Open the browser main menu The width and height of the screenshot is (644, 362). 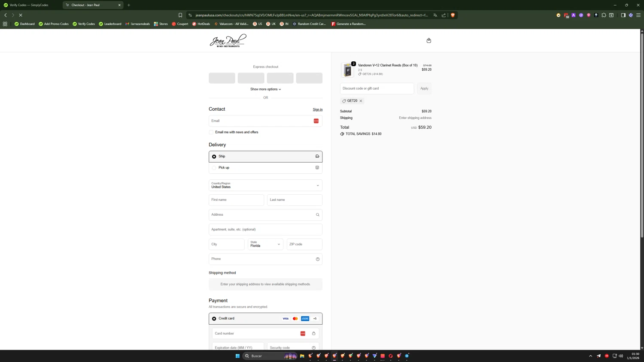638,15
